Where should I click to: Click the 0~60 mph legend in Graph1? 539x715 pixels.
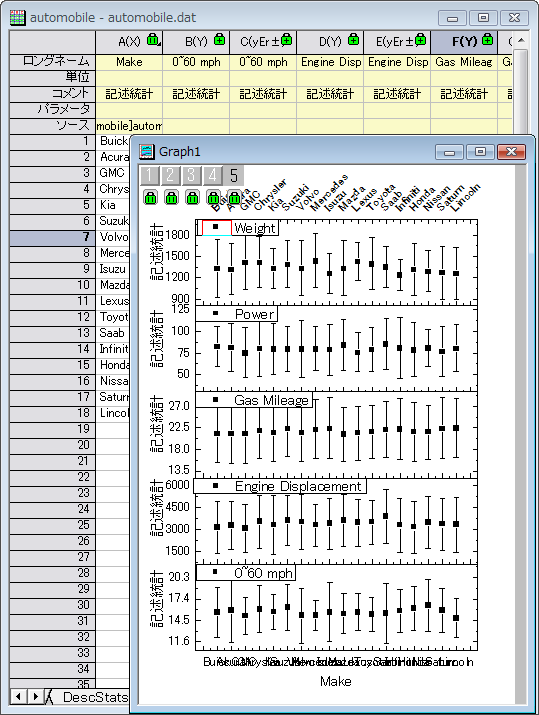pyautogui.click(x=246, y=573)
